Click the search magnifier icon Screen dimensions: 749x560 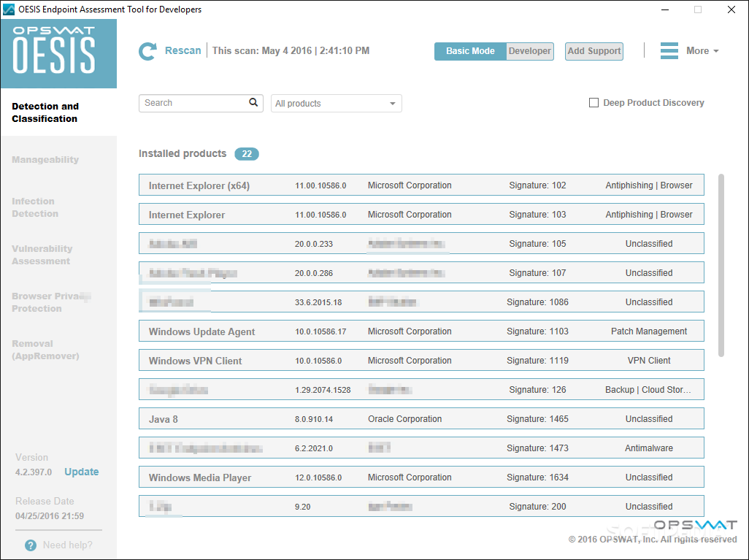[253, 102]
